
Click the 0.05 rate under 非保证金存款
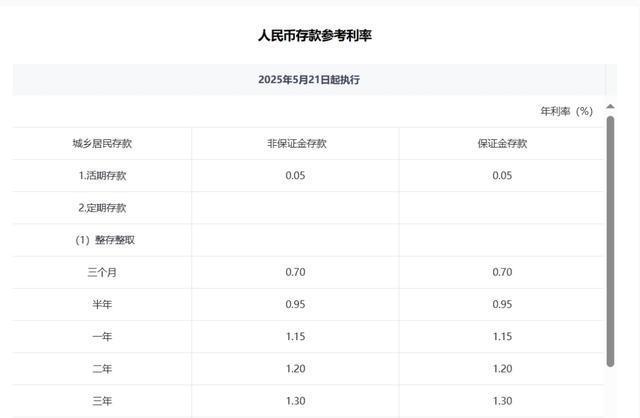(x=296, y=175)
